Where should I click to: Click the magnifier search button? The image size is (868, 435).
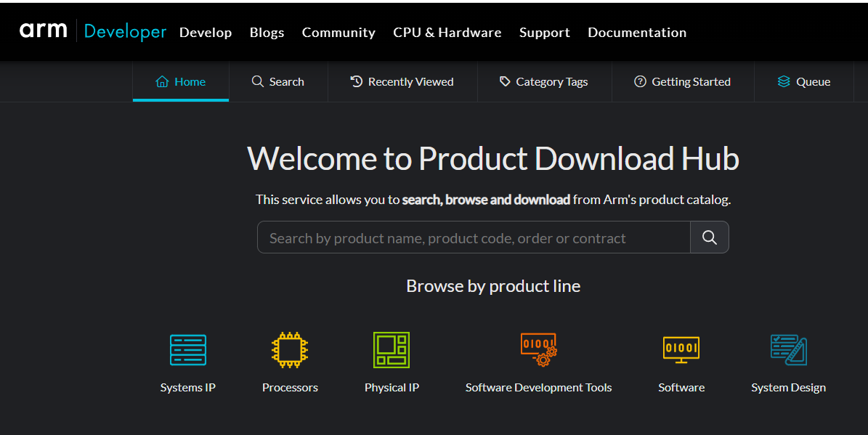tap(709, 237)
